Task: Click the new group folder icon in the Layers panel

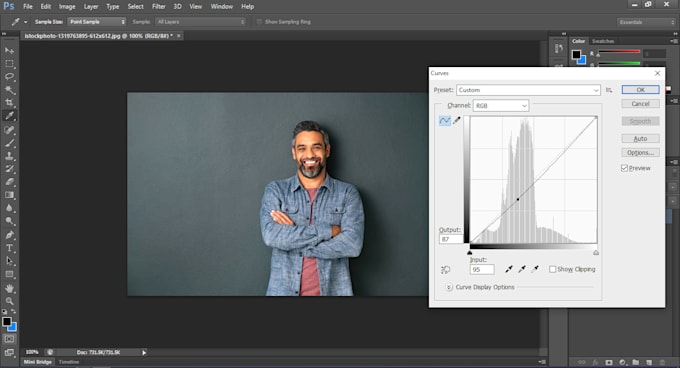Action: (636, 362)
